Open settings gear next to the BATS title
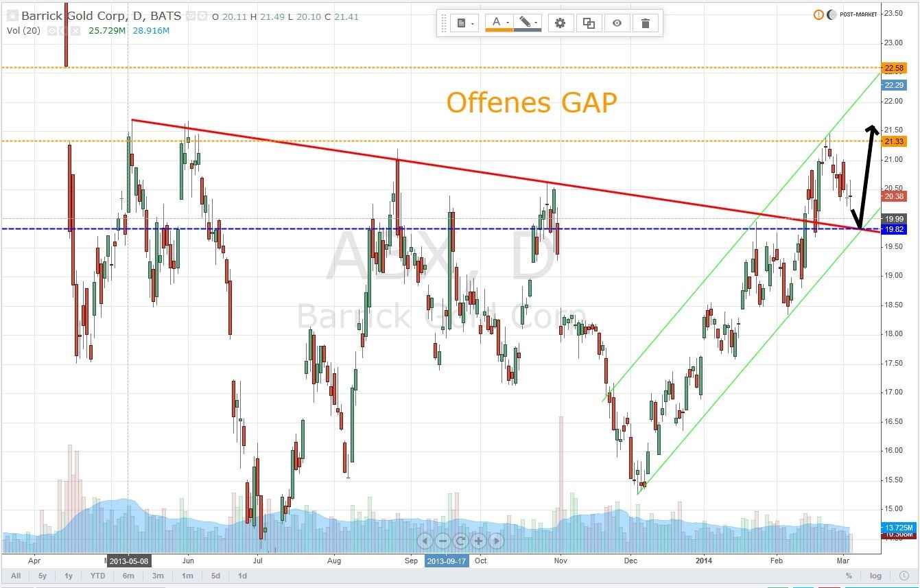The height and width of the screenshot is (588, 920). 202,16
